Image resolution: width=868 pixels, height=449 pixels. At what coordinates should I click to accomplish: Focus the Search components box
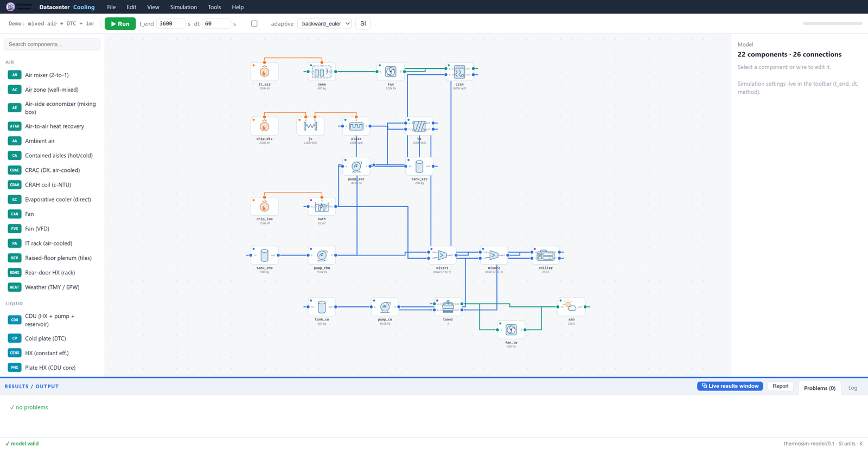pos(52,44)
